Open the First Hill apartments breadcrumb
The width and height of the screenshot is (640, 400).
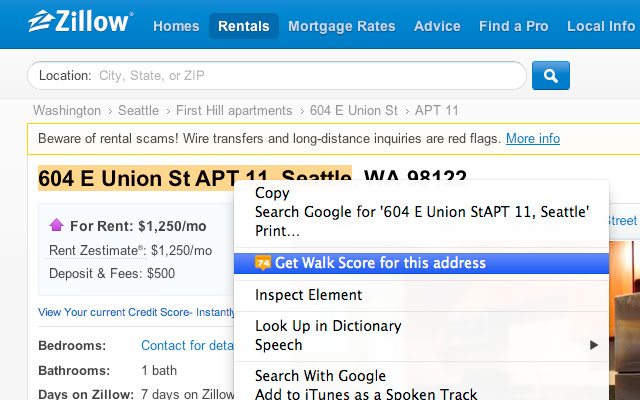(x=234, y=111)
